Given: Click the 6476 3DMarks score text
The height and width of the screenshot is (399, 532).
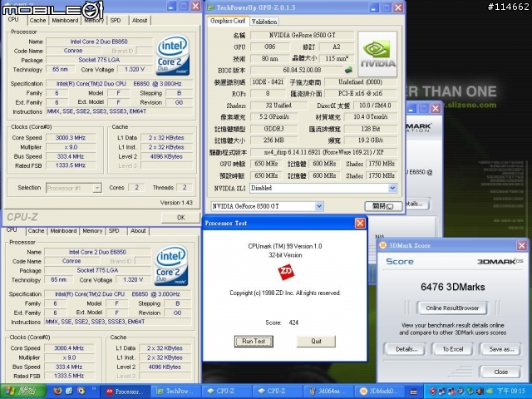Looking at the screenshot, I should pyautogui.click(x=452, y=287).
